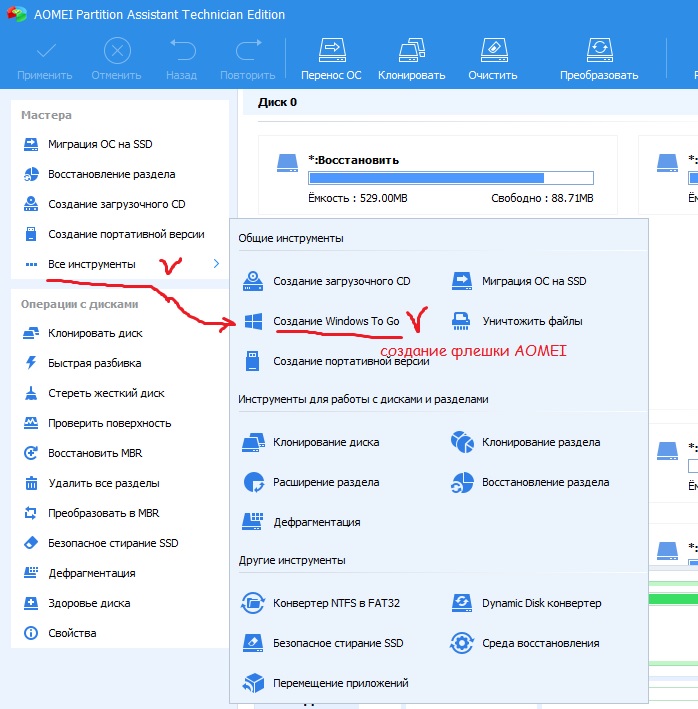Click the Перенос ОС toolbar icon
This screenshot has width=698, height=709.
tap(332, 50)
